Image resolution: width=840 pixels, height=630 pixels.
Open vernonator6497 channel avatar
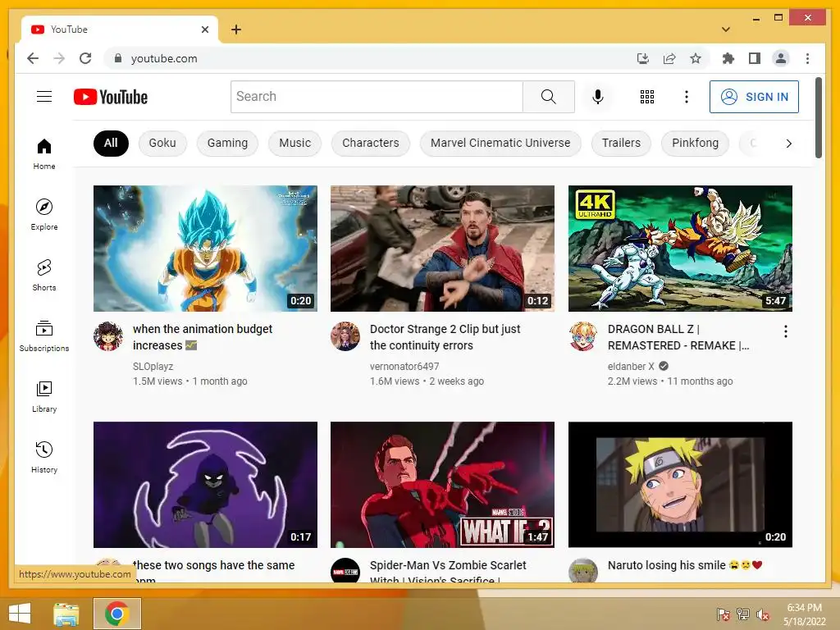click(x=345, y=336)
